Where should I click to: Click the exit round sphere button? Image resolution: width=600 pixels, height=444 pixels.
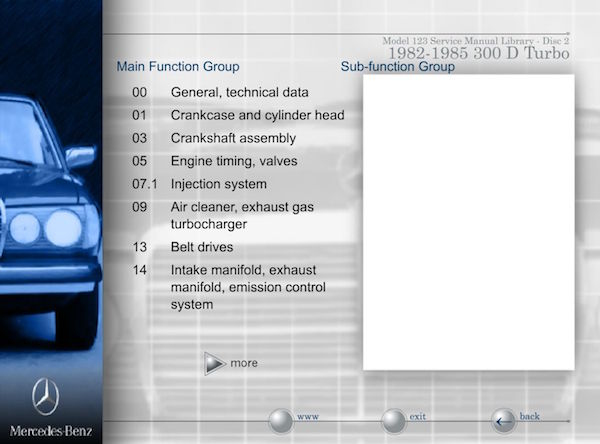(394, 421)
